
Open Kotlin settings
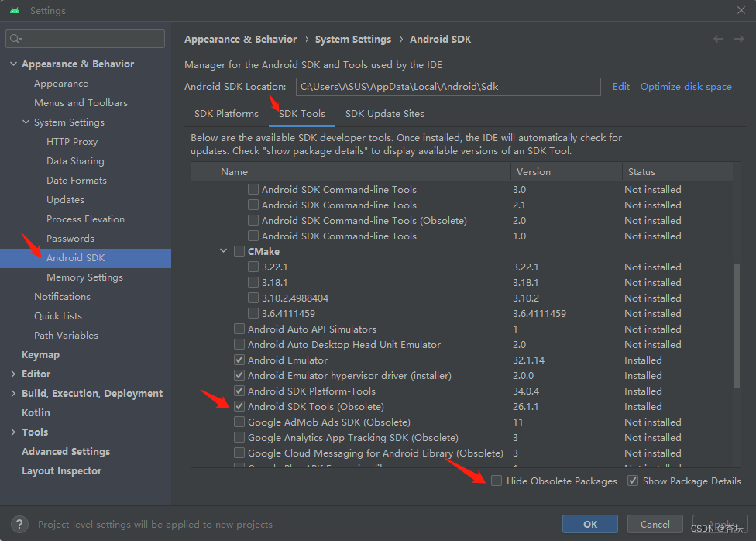point(36,412)
